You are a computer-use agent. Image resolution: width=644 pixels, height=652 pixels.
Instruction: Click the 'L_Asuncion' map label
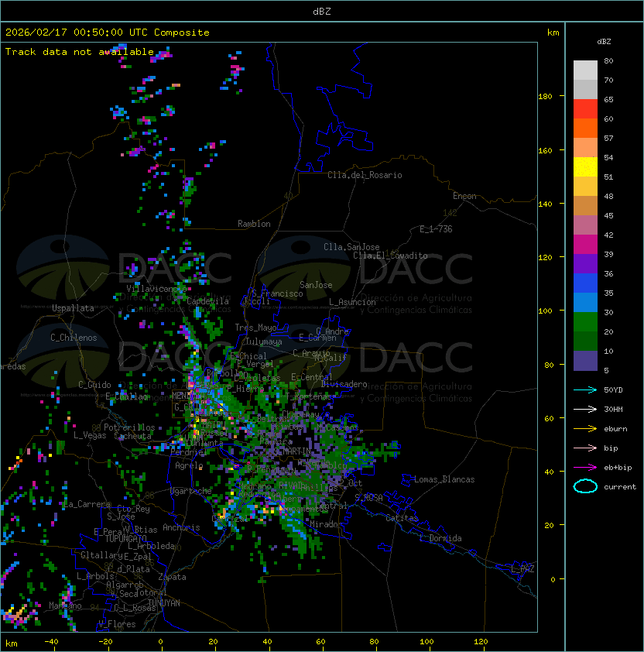click(x=352, y=302)
